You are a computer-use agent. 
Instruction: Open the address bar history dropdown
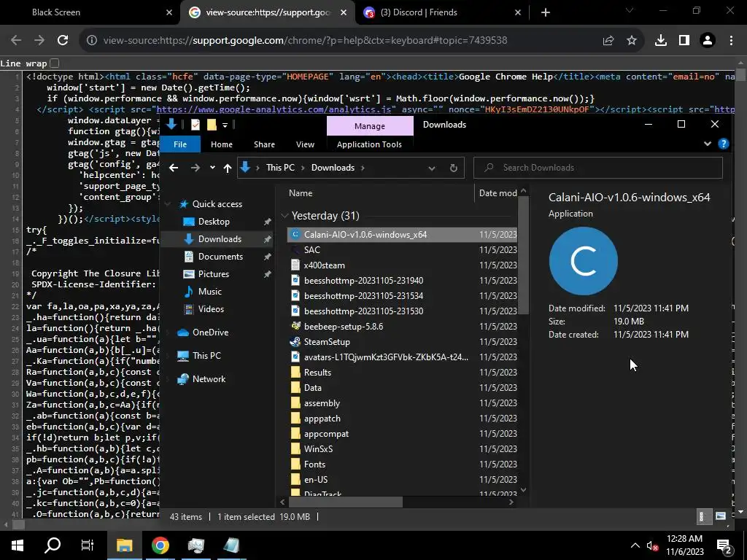tap(432, 168)
